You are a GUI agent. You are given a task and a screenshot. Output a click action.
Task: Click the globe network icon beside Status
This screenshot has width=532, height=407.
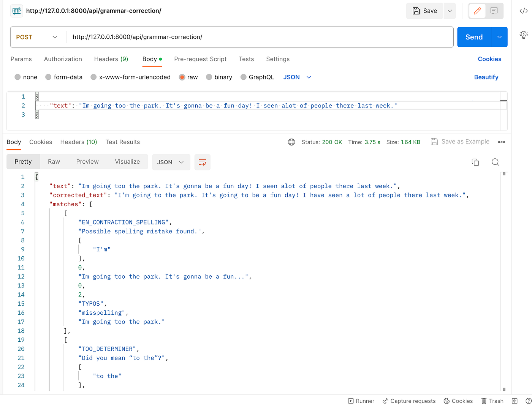(291, 142)
